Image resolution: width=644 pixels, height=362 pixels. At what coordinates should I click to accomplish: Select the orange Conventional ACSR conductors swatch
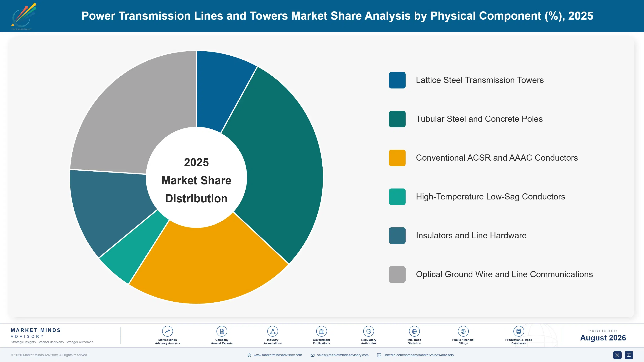coord(397,158)
